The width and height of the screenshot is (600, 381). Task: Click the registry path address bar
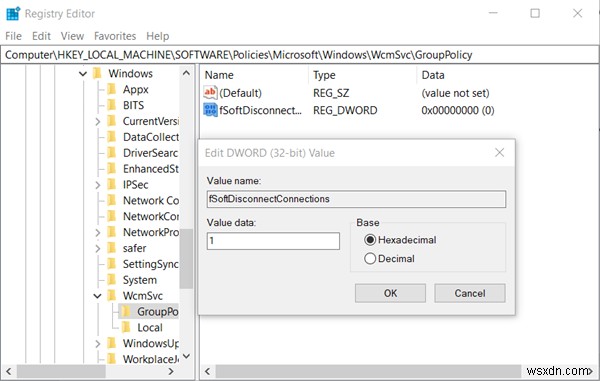300,55
